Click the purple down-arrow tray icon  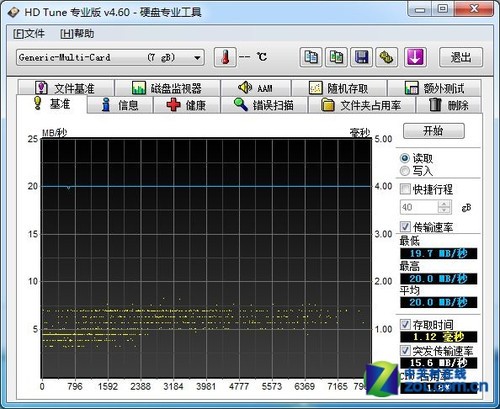click(x=415, y=57)
